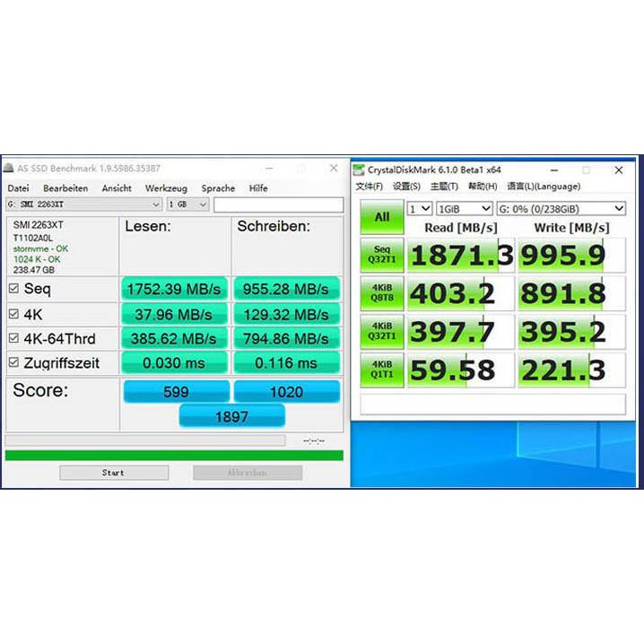Viewport: 644px width, 644px height.
Task: Expand the G: 0% (0/238GiB) drive selector
Action: 561,208
